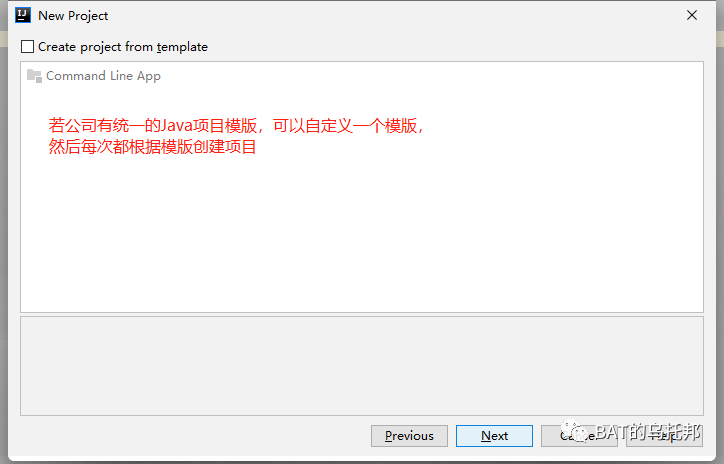
Task: Click the empty title bar area right of 'New Project'
Action: pyautogui.click(x=400, y=15)
